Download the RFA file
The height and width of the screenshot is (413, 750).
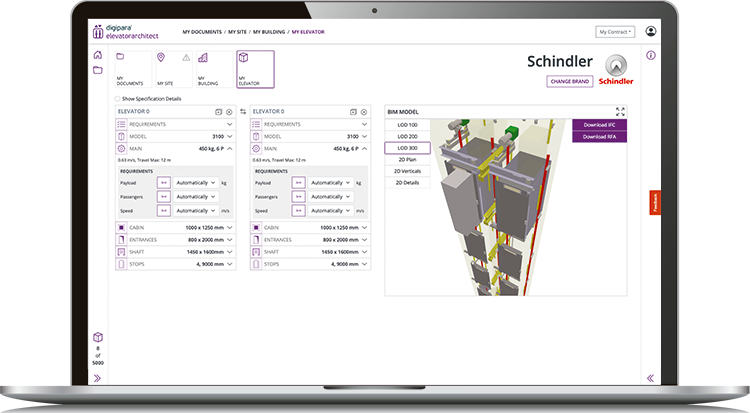599,136
